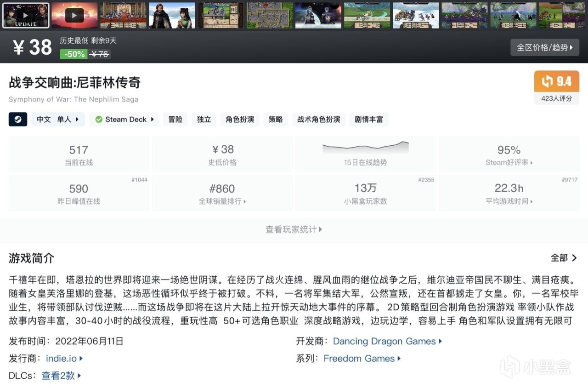
Task: Open the 查看2款 DLCs link
Action: (61, 375)
